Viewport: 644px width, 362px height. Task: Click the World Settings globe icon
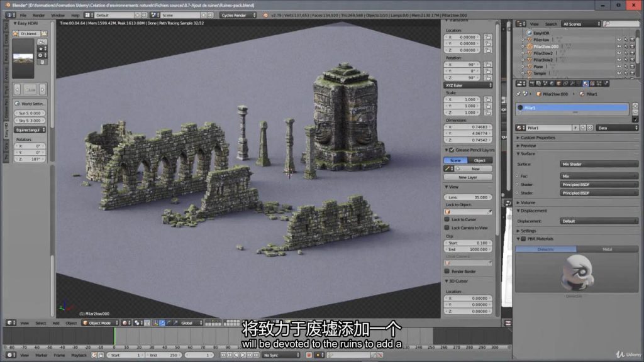(17, 104)
